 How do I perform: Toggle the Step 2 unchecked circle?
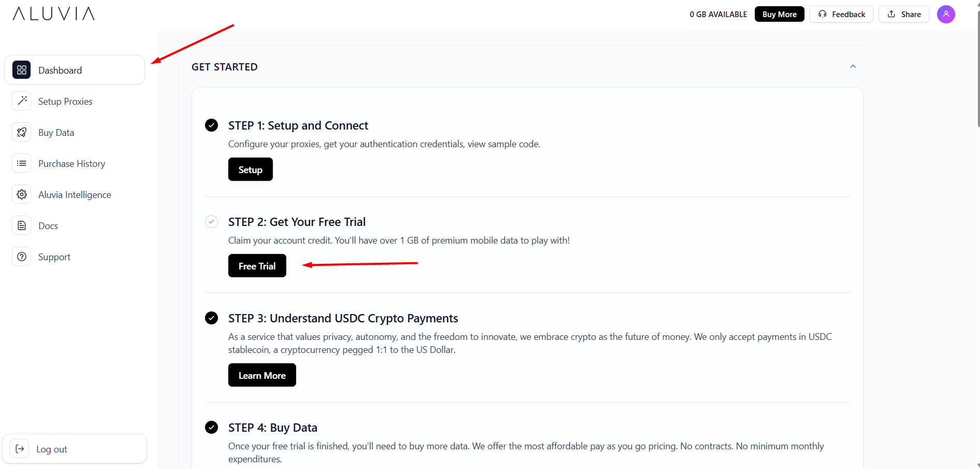click(211, 222)
